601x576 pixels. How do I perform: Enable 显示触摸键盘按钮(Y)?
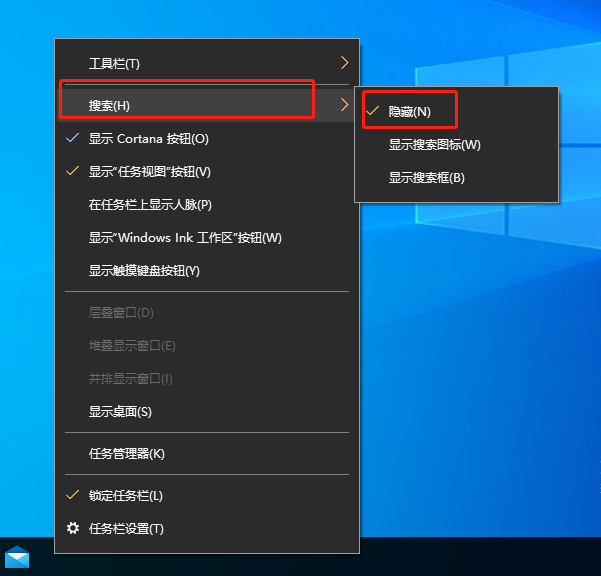[144, 271]
